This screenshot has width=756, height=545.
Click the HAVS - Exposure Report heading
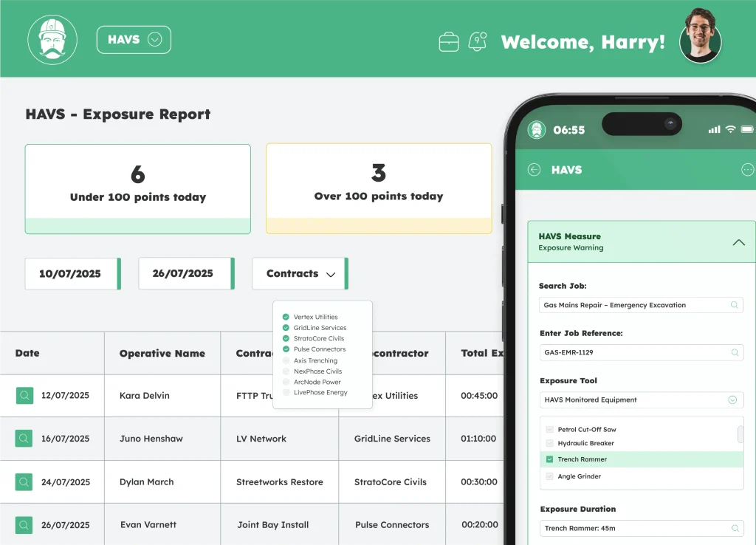click(118, 114)
